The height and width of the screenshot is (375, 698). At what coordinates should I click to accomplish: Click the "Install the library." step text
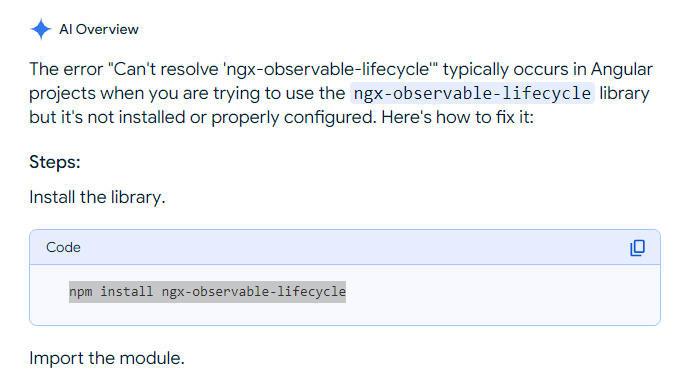tap(97, 197)
